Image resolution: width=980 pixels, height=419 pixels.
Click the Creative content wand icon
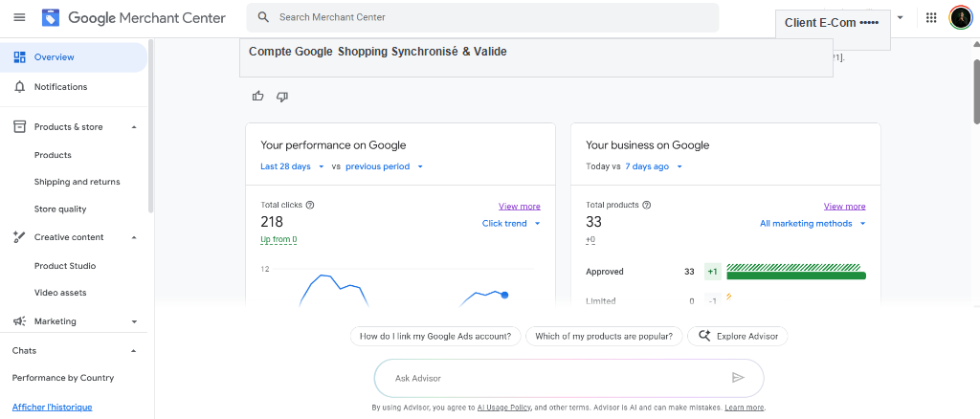[19, 237]
